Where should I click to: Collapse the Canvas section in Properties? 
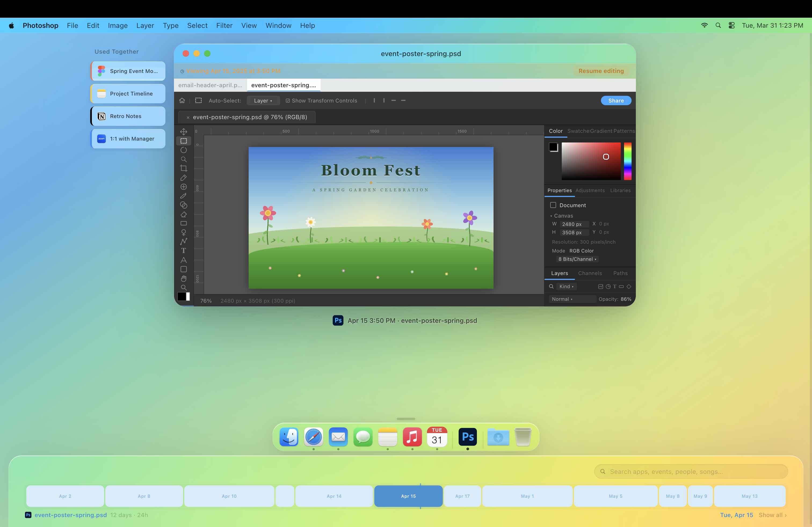point(551,216)
